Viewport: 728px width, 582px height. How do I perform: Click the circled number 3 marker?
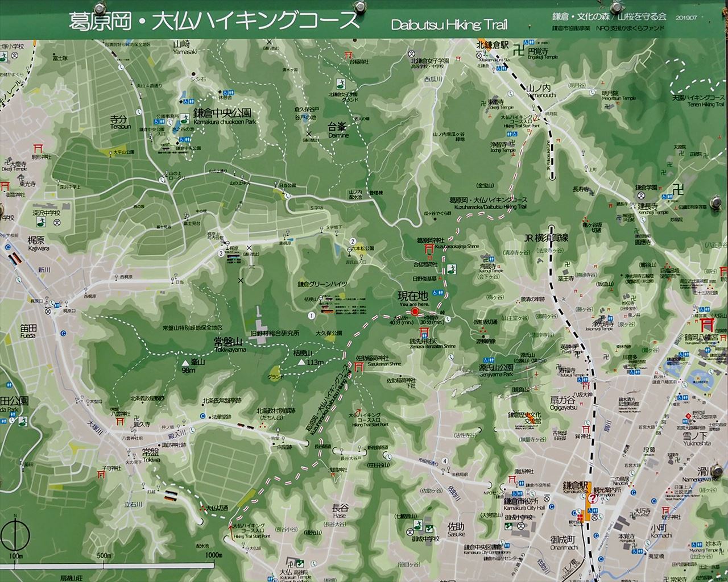pos(220,253)
